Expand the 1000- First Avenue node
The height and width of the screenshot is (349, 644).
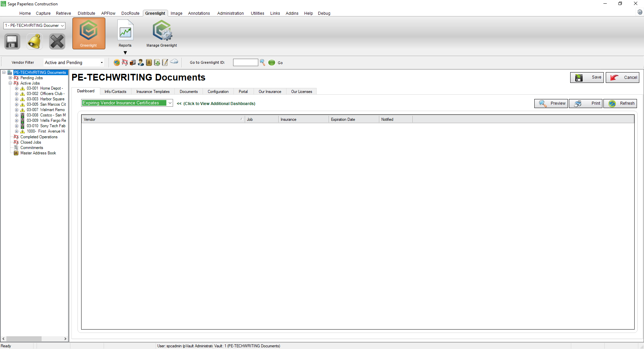click(x=16, y=132)
